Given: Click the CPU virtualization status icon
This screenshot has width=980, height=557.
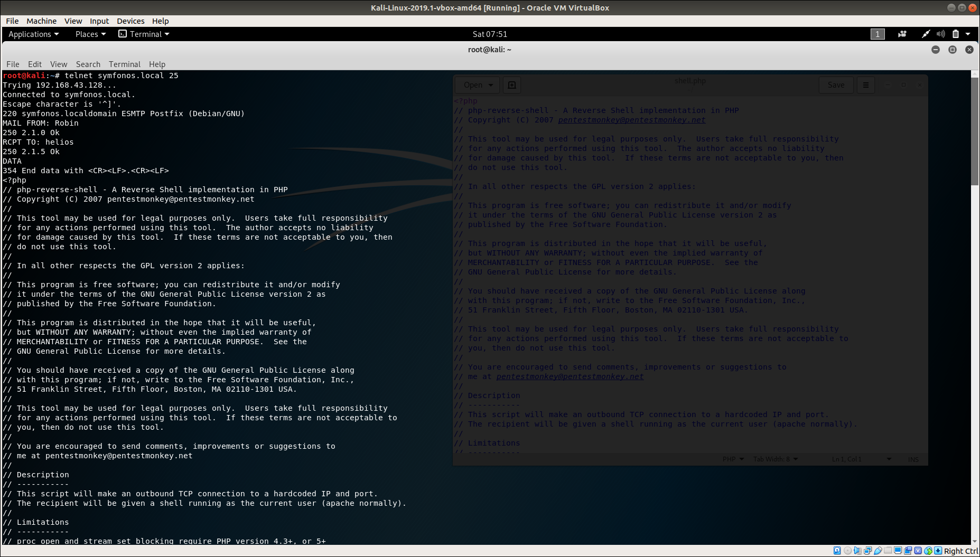Looking at the screenshot, I should pos(918,551).
